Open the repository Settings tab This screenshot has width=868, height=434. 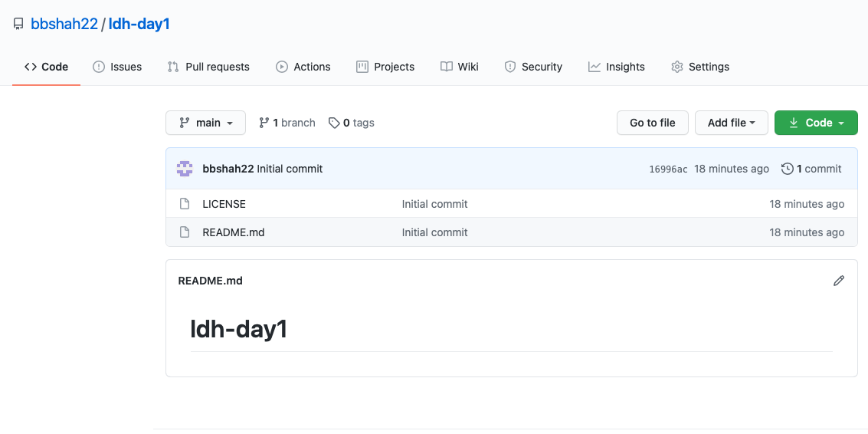(x=699, y=67)
